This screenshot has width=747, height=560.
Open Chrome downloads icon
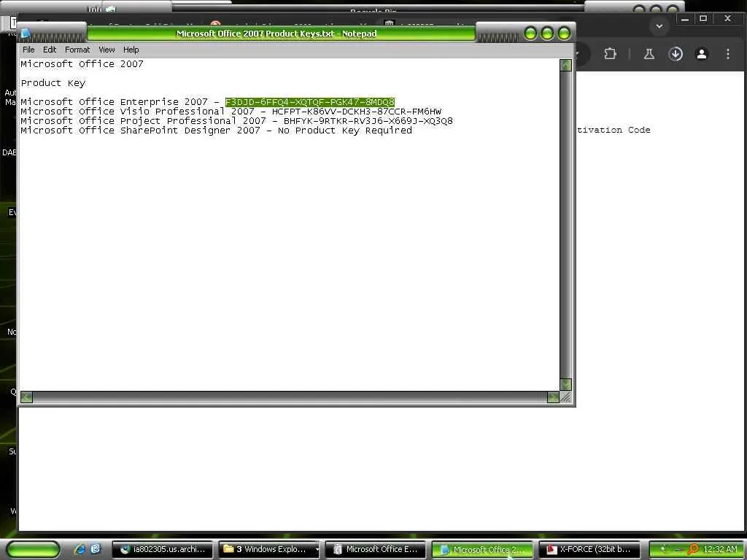(676, 54)
